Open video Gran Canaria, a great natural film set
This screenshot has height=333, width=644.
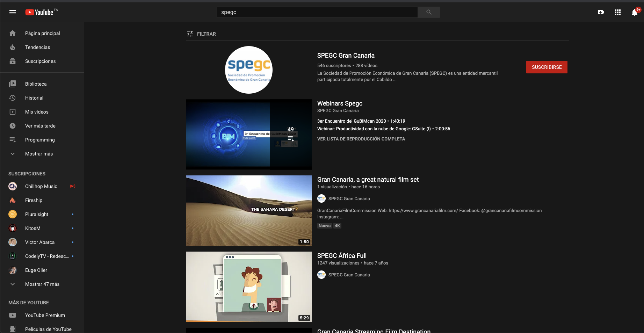pos(368,180)
